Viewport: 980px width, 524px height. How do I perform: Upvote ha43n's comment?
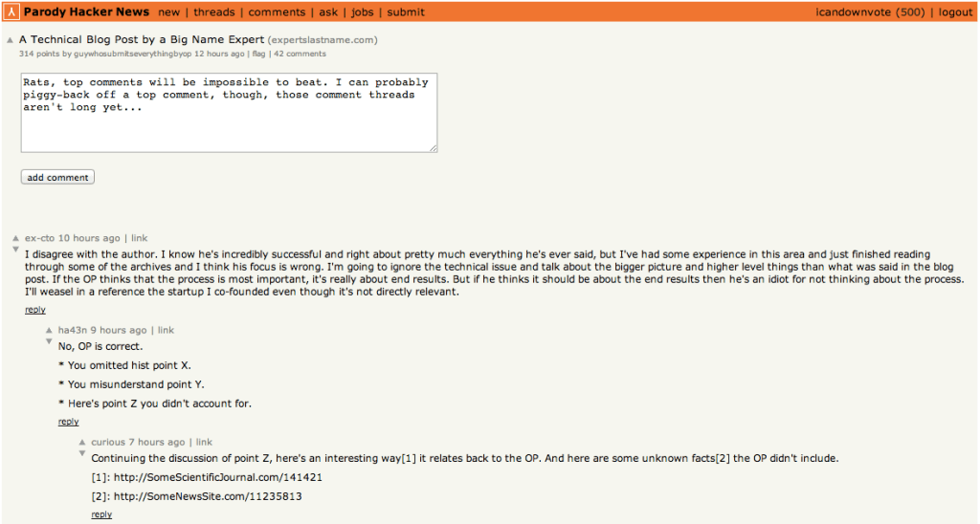(x=50, y=330)
